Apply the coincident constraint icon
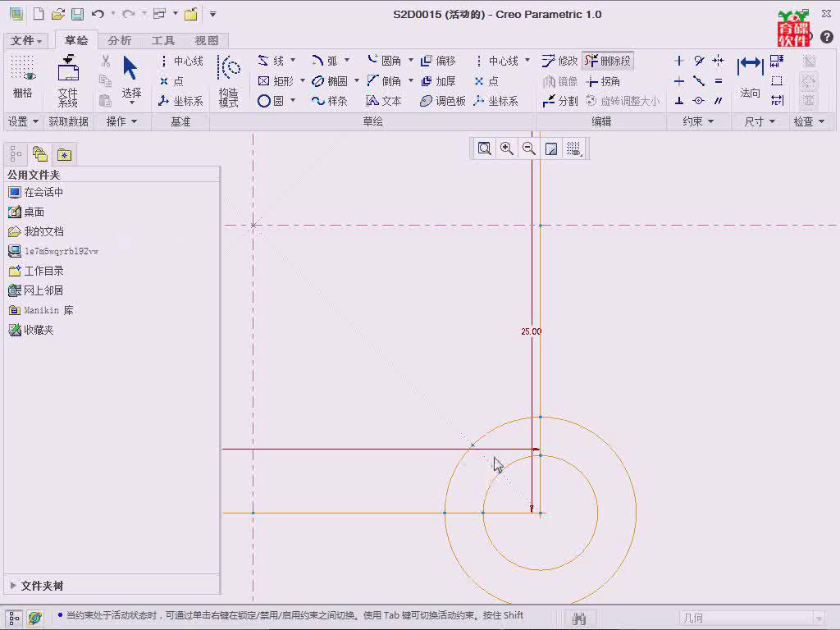840x630 pixels. pos(699,101)
